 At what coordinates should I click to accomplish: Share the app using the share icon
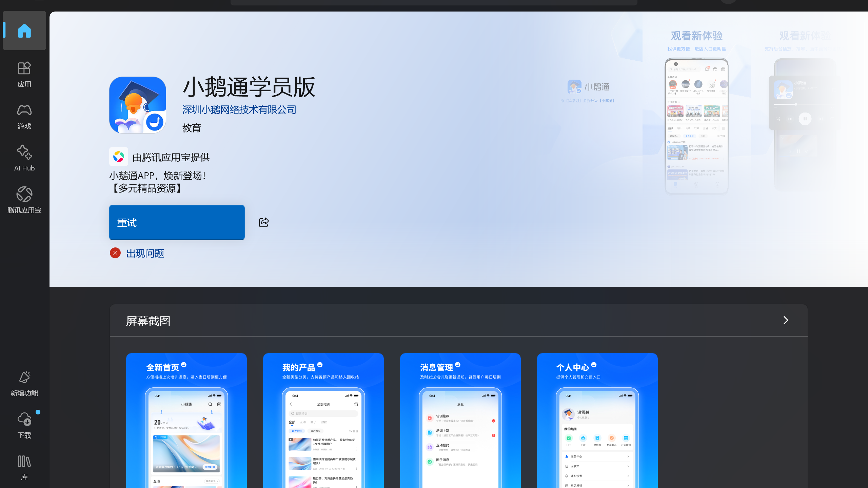pos(264,222)
